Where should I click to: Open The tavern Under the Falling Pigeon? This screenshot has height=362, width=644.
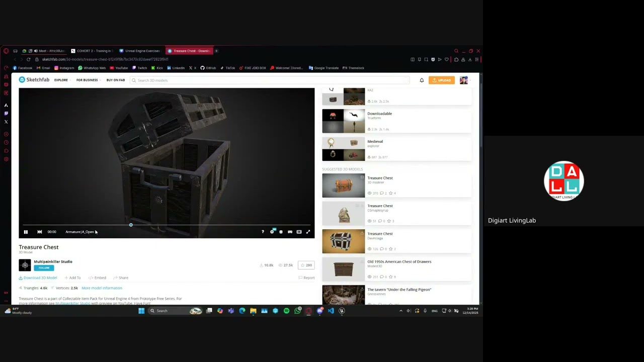396,295
